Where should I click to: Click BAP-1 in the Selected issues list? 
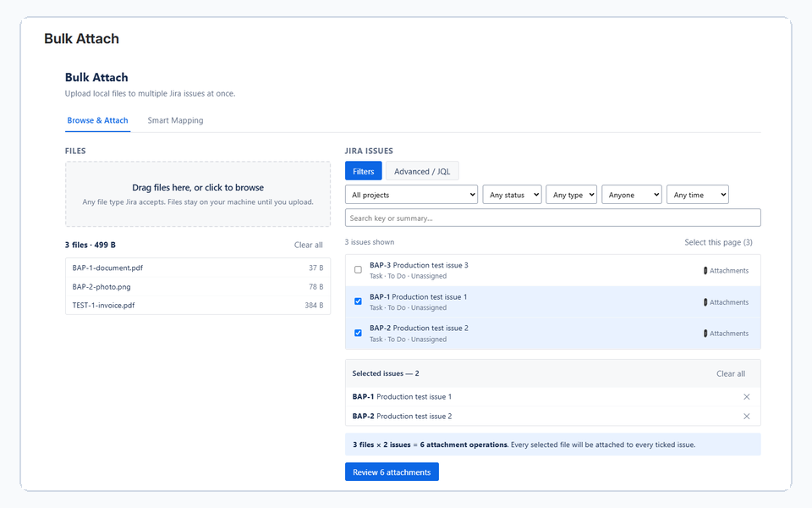tap(402, 396)
